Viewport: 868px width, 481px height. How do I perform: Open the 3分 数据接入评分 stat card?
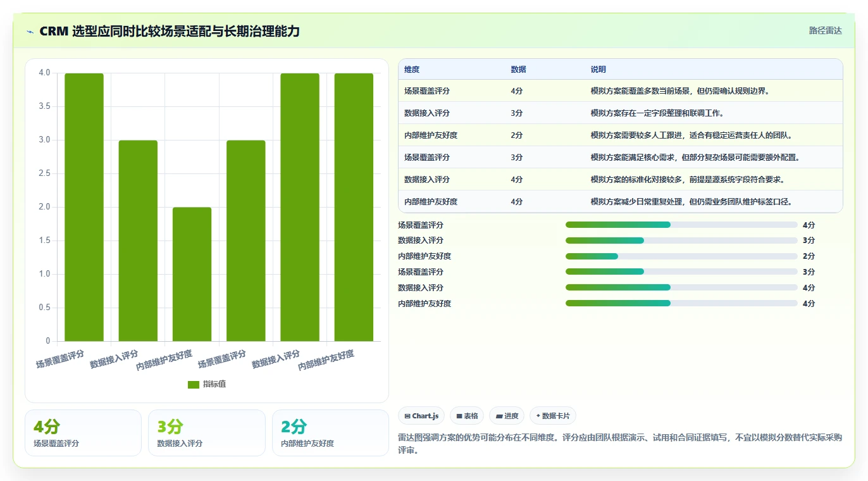206,433
